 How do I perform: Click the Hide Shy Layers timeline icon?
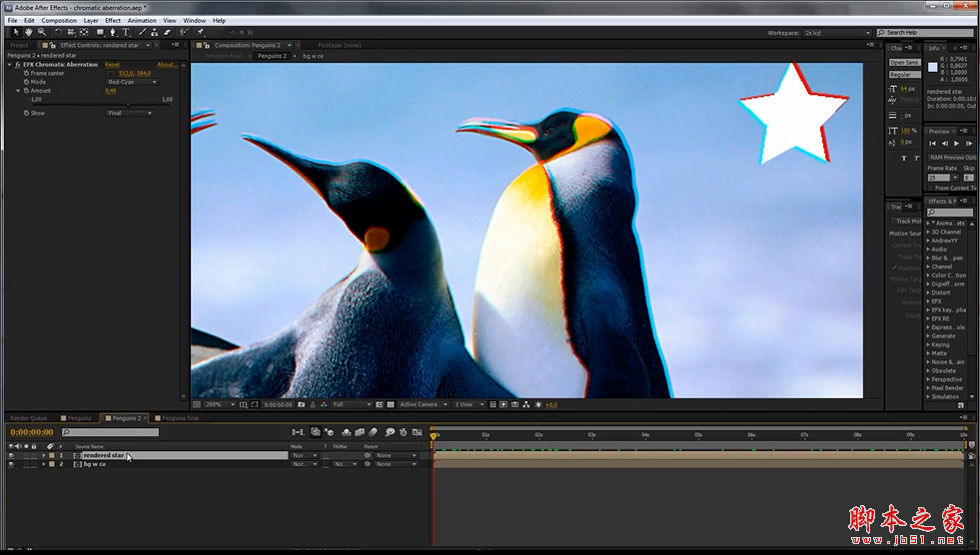(x=347, y=432)
